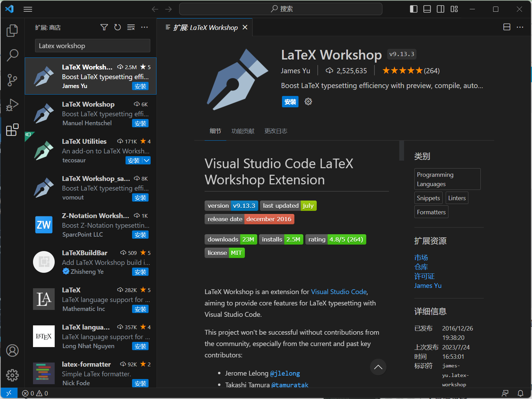The width and height of the screenshot is (532, 399).
Task: Go back using the navigation arrow
Action: point(155,9)
